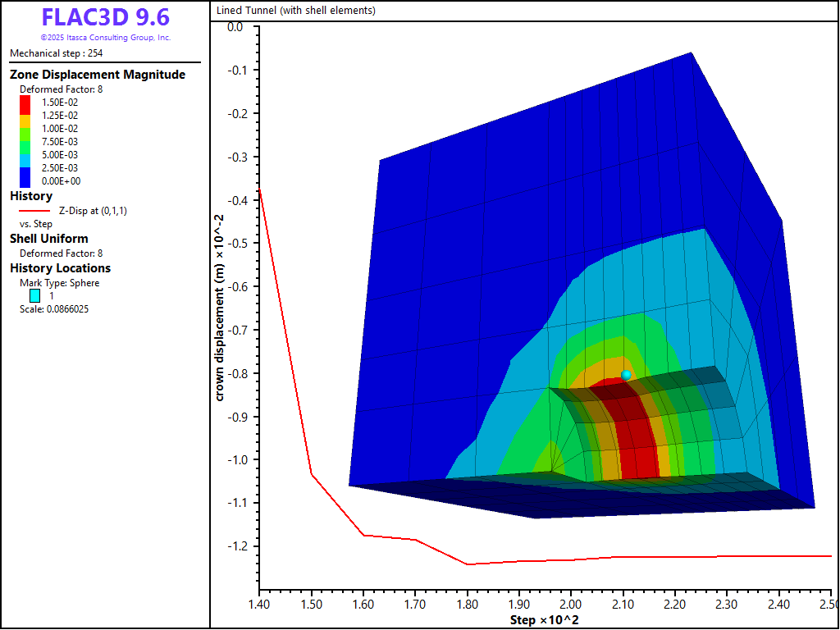Pick the dark blue 0.00E+00 contour swatch

[25, 178]
